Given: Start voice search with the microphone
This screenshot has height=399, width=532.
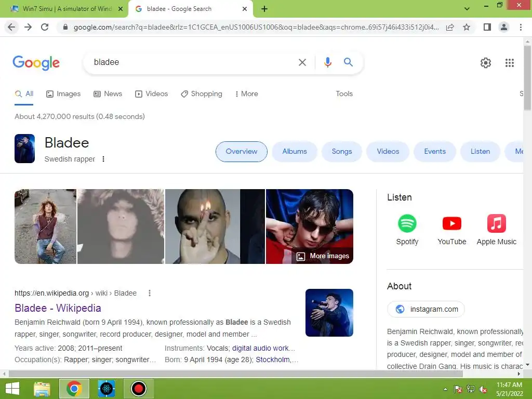Looking at the screenshot, I should [327, 62].
